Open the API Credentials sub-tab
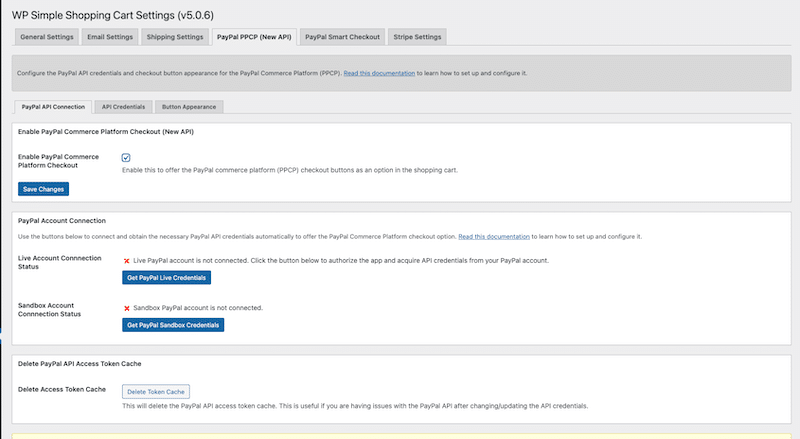 coord(123,106)
